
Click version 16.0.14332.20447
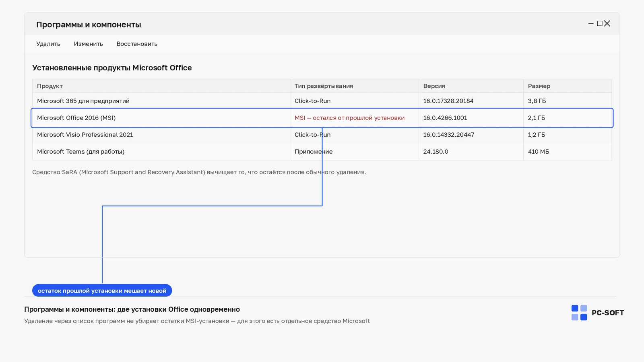click(449, 135)
